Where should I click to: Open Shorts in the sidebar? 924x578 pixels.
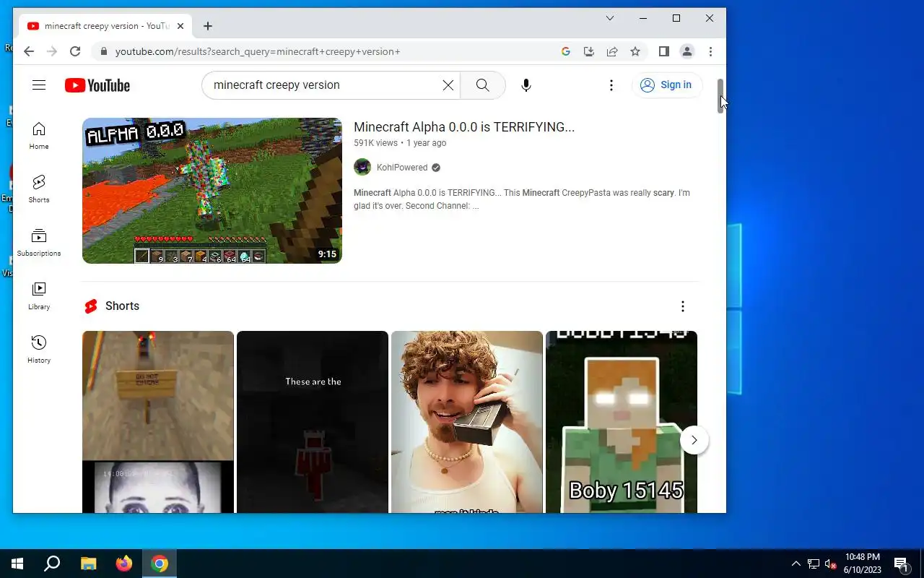pyautogui.click(x=39, y=189)
